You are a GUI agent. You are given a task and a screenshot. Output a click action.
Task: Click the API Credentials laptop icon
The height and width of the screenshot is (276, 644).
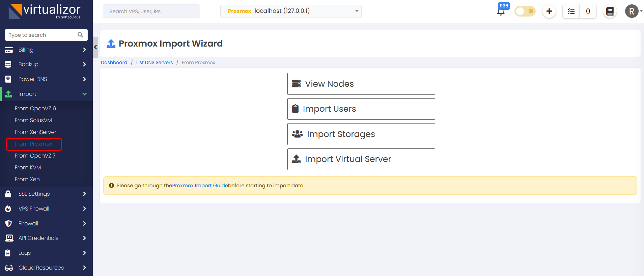(9, 238)
